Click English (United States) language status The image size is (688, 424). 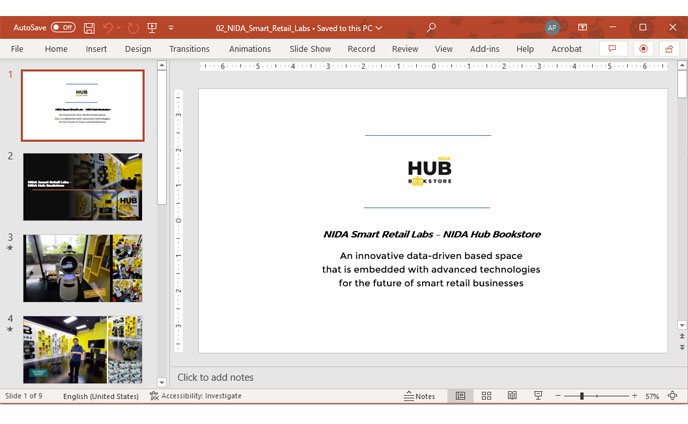[x=101, y=396]
